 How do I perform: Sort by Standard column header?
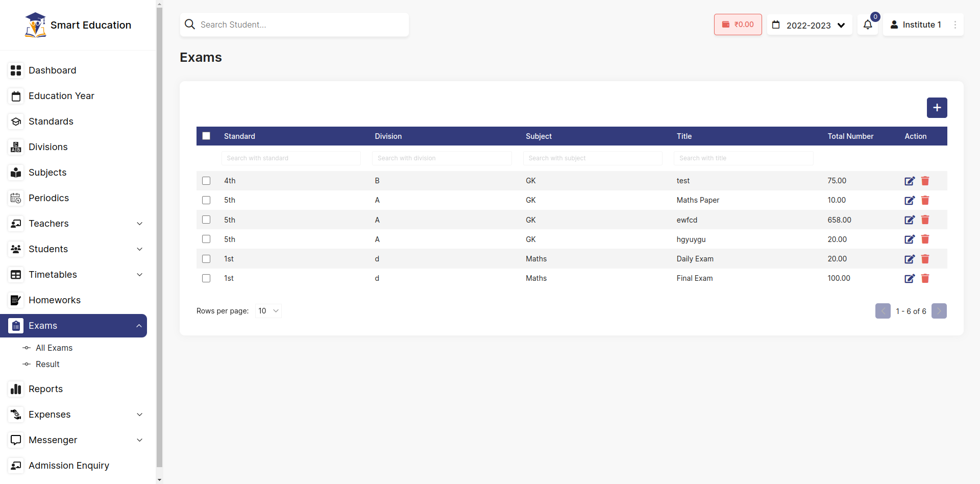pos(239,136)
